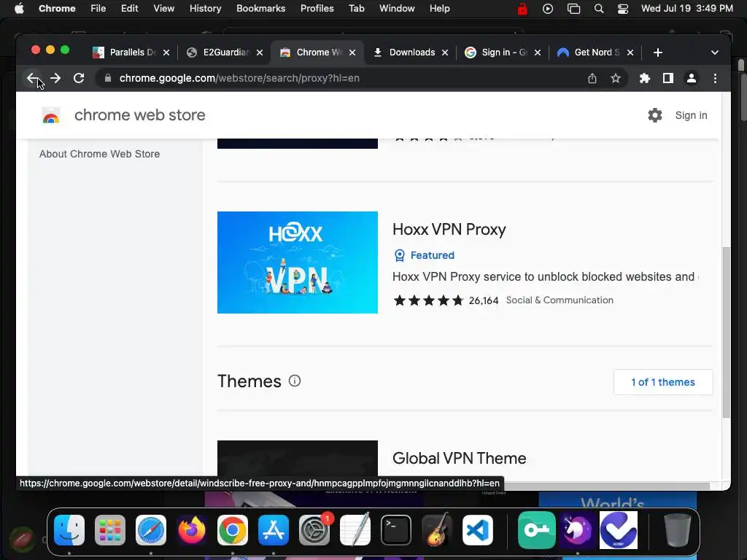The height and width of the screenshot is (560, 747).
Task: Open the green key VPN app in Dock
Action: point(536,530)
